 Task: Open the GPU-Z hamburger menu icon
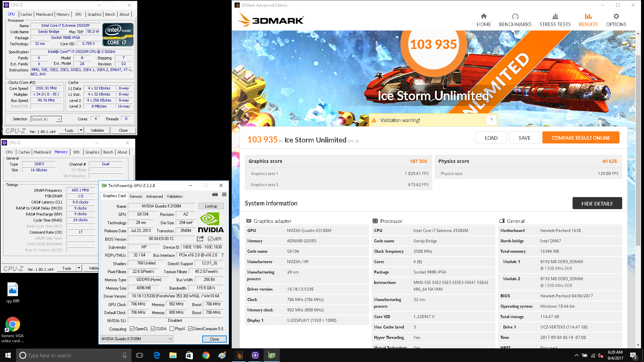click(x=224, y=194)
